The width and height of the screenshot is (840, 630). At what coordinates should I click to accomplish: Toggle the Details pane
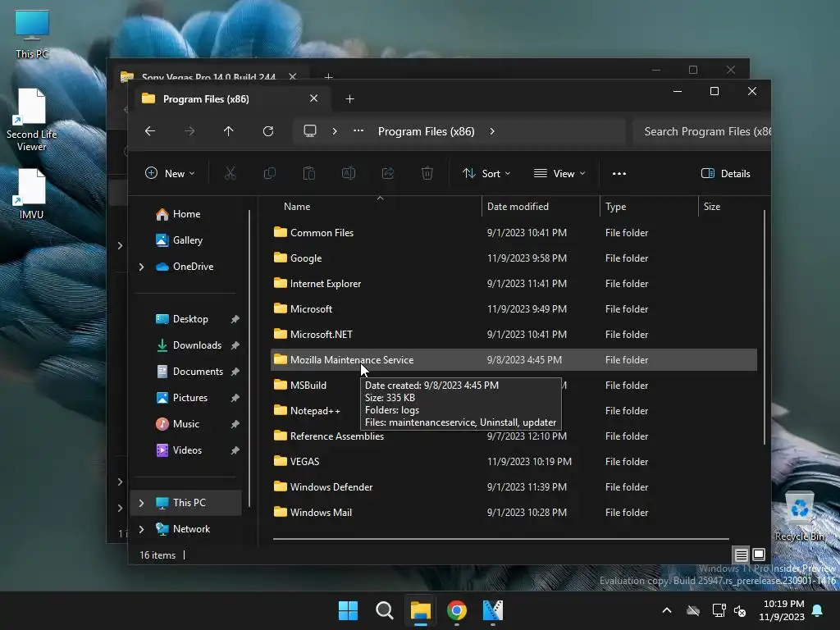(x=726, y=174)
